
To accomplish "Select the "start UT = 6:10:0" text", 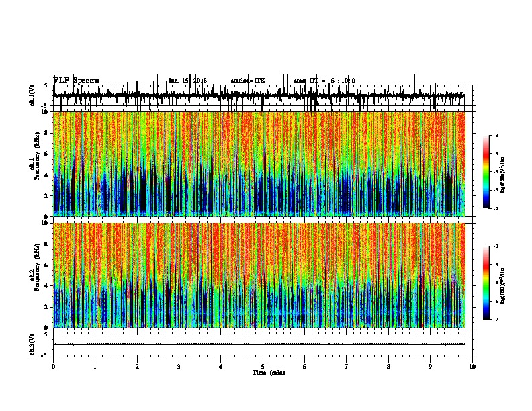I will tap(324, 81).
